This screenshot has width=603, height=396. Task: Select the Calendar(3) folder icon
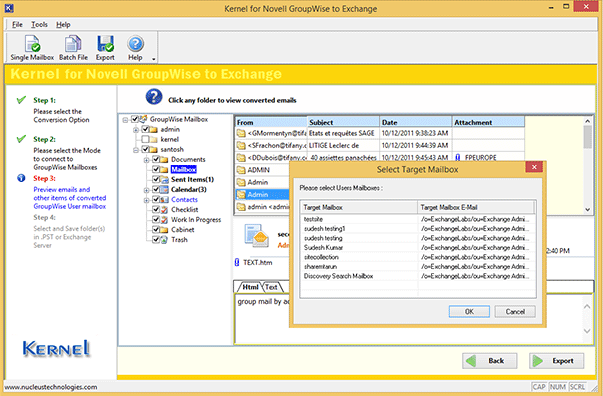(x=164, y=190)
